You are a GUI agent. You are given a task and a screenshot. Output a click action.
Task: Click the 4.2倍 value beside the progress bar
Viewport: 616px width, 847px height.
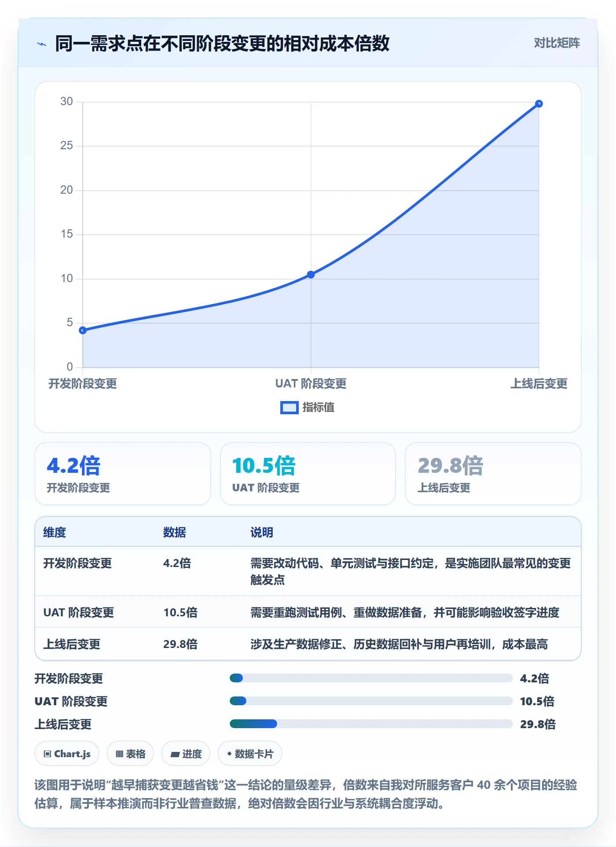(535, 678)
